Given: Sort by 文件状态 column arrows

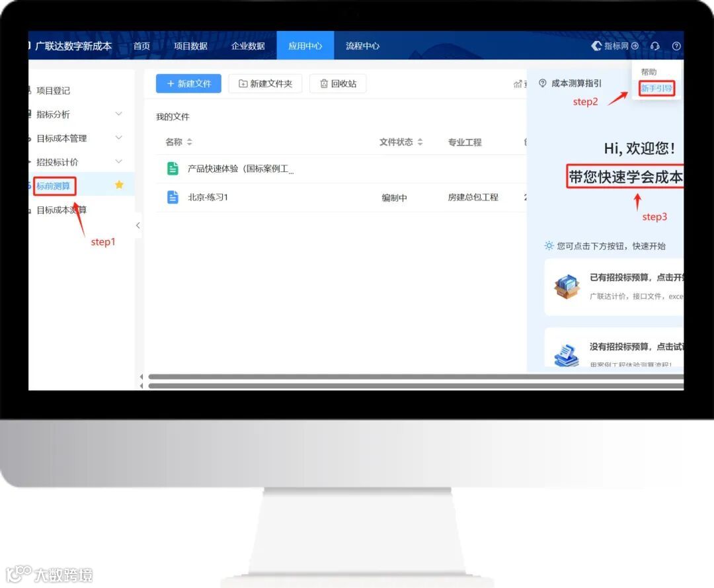Looking at the screenshot, I should (x=420, y=142).
